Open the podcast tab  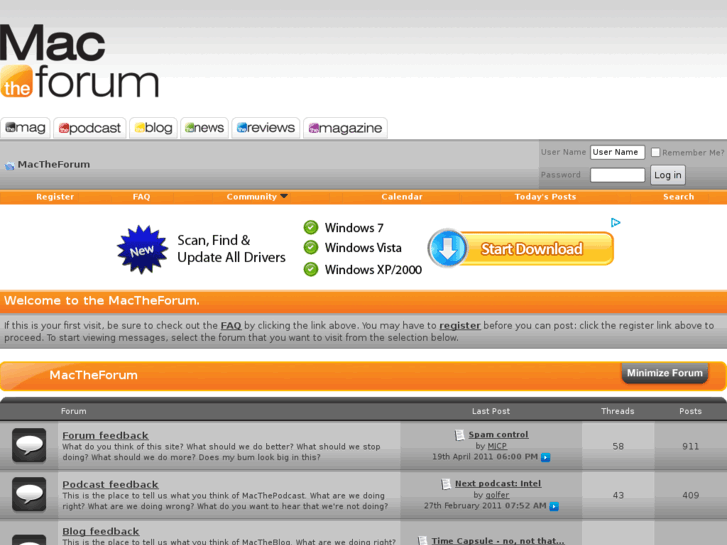tap(90, 128)
